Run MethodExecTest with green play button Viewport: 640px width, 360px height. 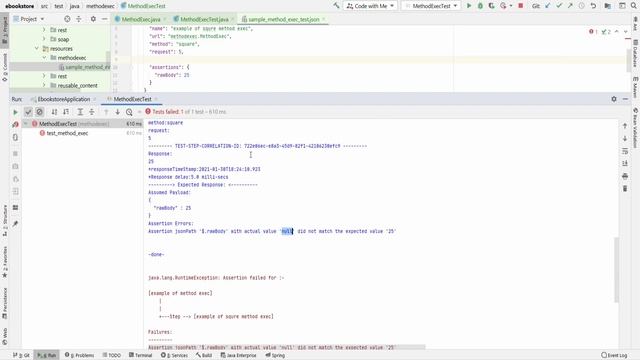pos(469,6)
